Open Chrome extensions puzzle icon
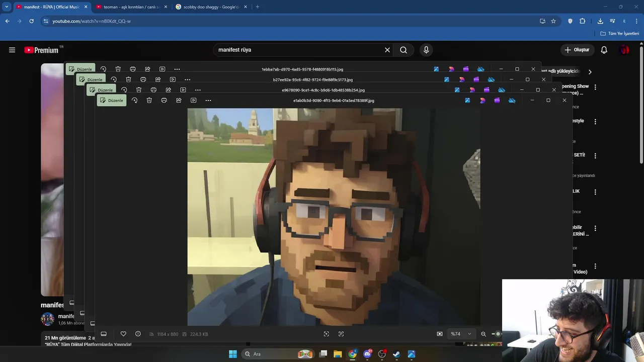The height and width of the screenshot is (362, 644). click(582, 21)
